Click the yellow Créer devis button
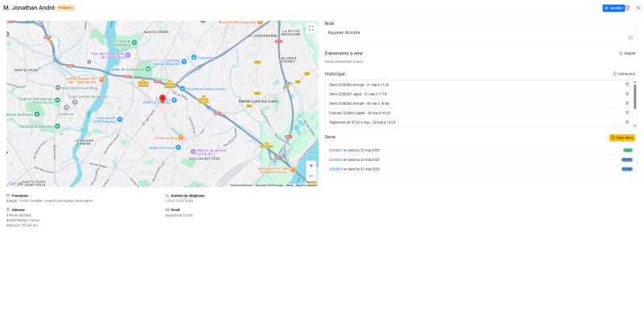Viewport: 644px width, 310px height. coord(621,138)
